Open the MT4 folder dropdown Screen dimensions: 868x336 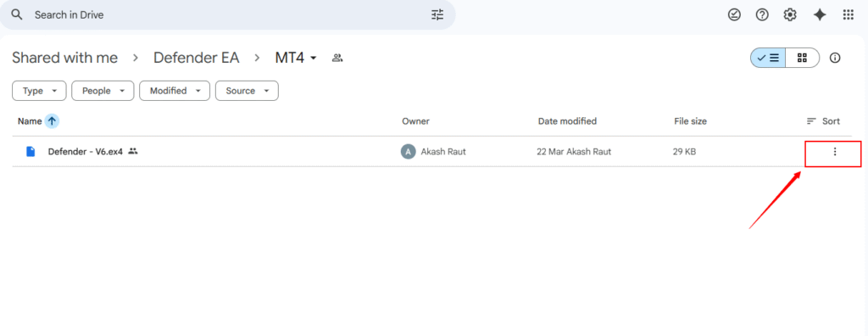pyautogui.click(x=296, y=58)
